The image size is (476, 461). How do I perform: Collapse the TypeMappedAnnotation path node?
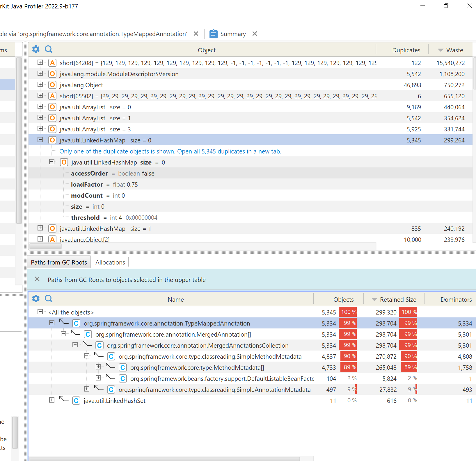coord(52,323)
